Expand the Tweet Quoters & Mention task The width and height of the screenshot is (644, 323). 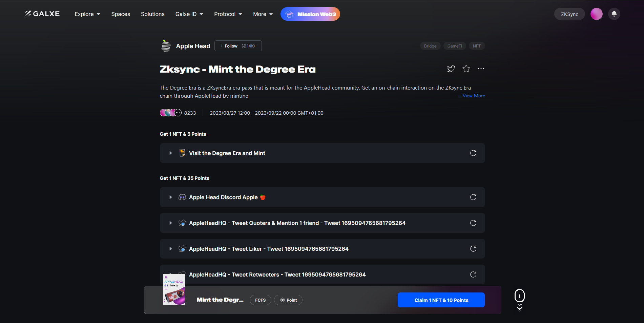click(170, 223)
